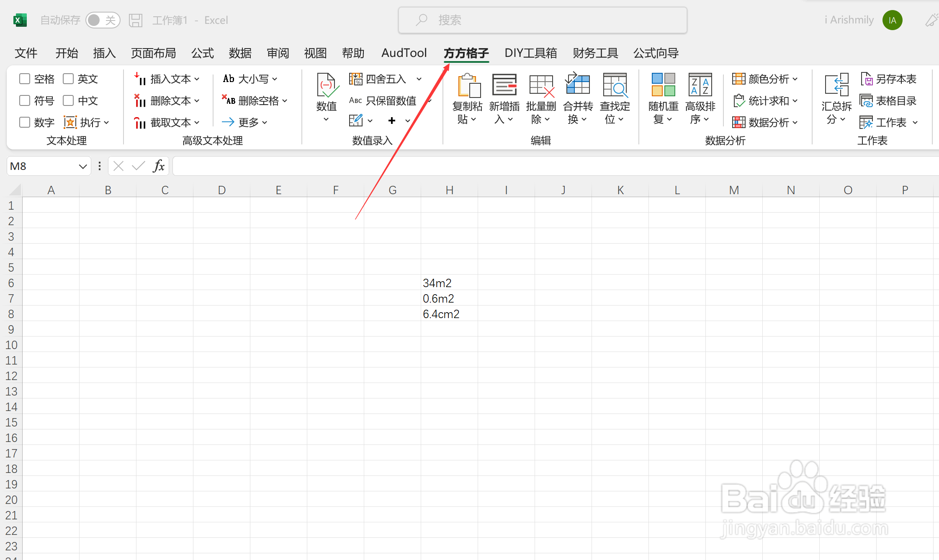This screenshot has height=560, width=939.
Task: Click the confirm checkmark formula bar button
Action: tap(138, 166)
